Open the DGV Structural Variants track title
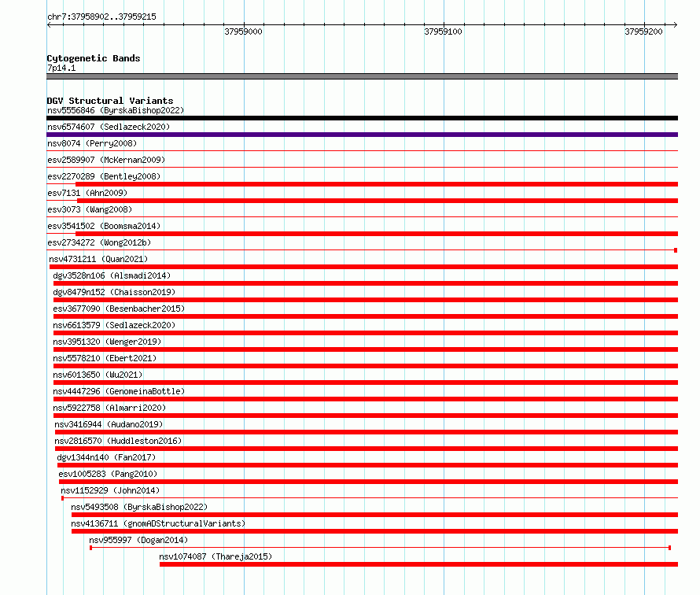This screenshot has width=700, height=595. pos(110,101)
